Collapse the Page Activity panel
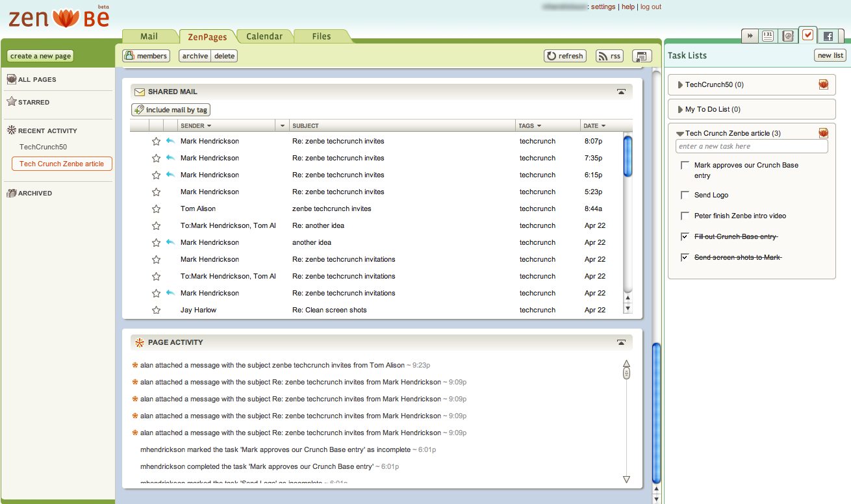 point(622,342)
